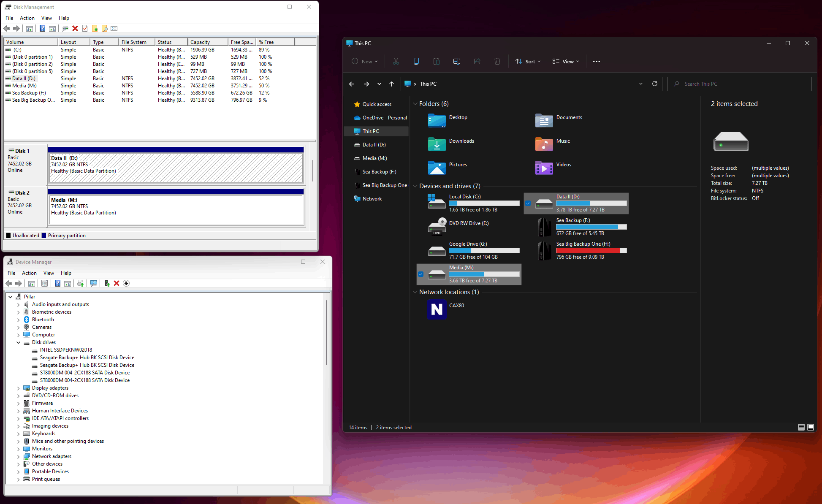
Task: Click red Delete icon in Disk Management toolbar
Action: [75, 28]
